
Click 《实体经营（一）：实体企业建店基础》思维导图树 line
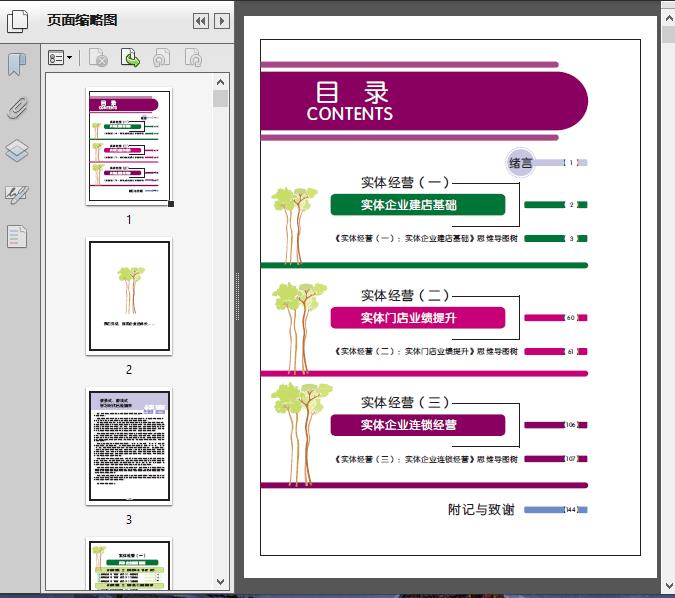[426, 238]
